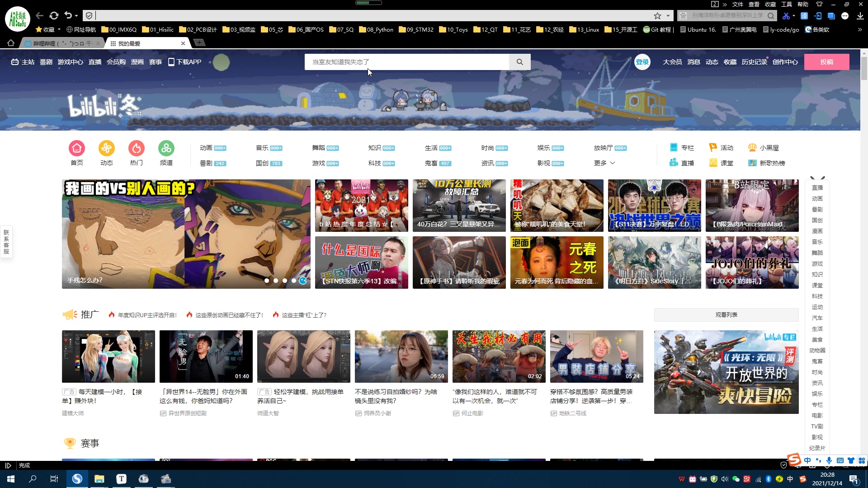Click the undo close-tab arrow icon
The image size is (868, 488).
pos(68,15)
